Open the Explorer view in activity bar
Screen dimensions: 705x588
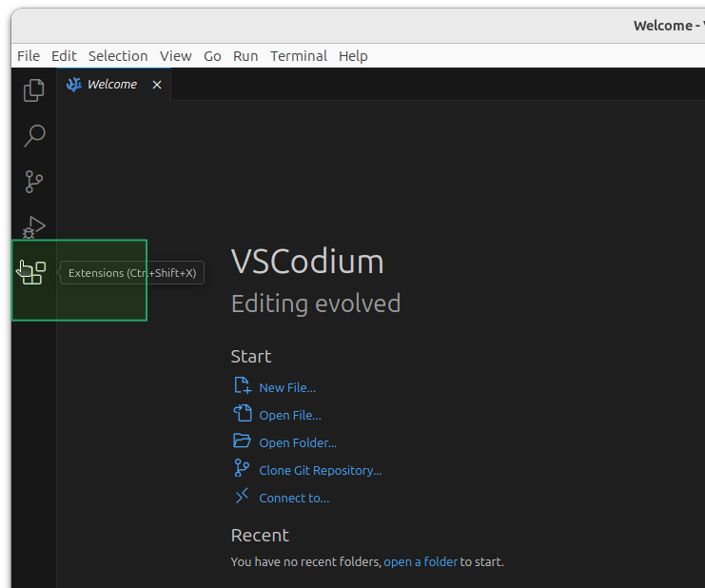[x=33, y=90]
